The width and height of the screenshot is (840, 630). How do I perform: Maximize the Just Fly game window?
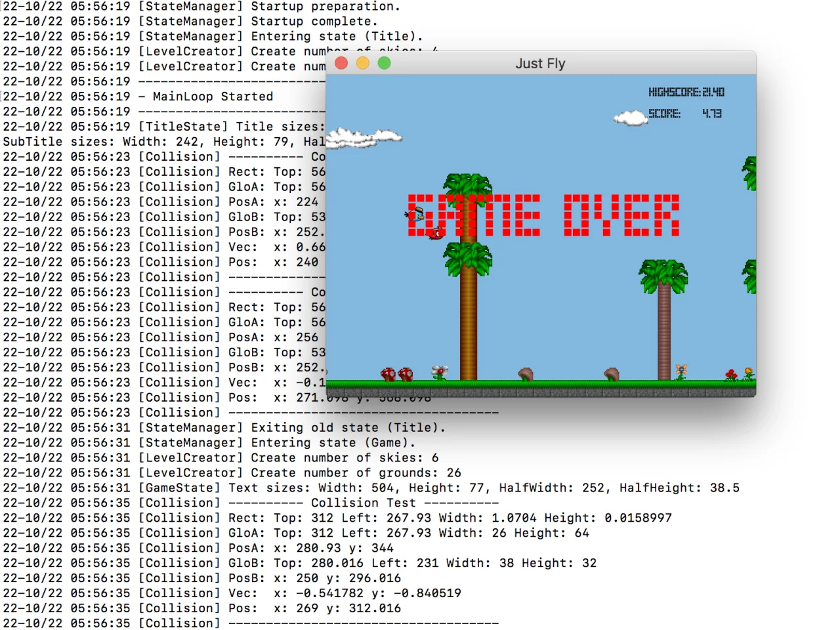point(385,63)
